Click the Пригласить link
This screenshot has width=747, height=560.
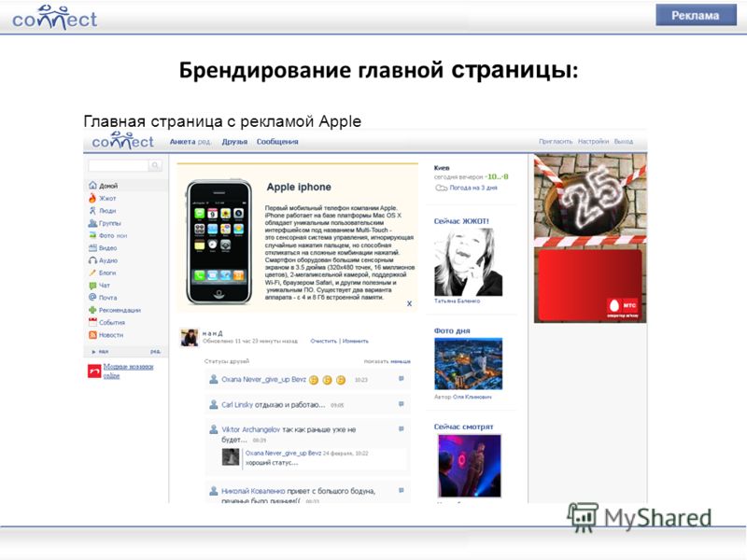(x=556, y=142)
